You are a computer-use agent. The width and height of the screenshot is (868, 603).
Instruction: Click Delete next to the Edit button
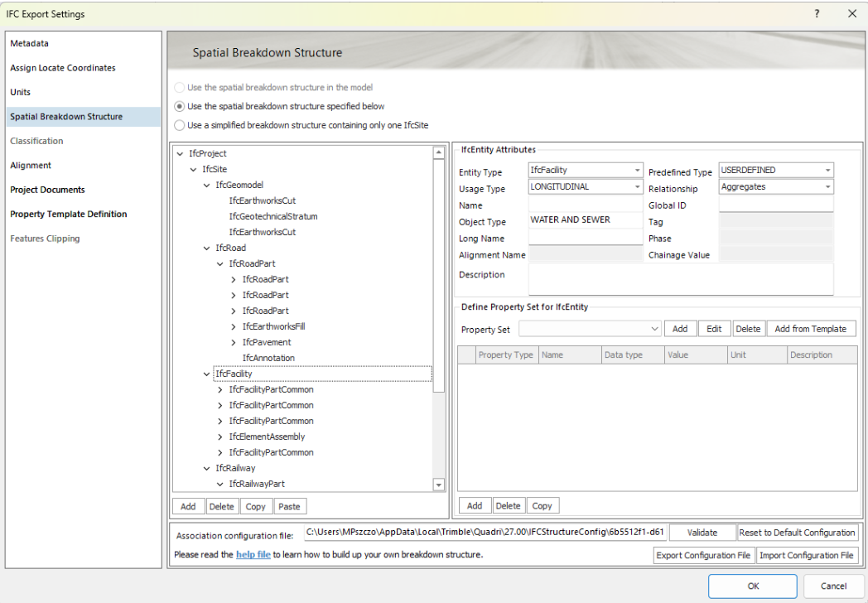pos(749,329)
